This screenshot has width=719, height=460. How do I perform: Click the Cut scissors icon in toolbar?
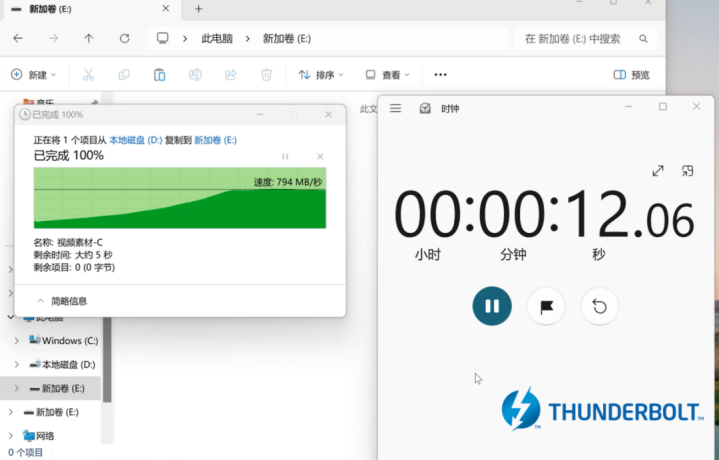point(88,75)
